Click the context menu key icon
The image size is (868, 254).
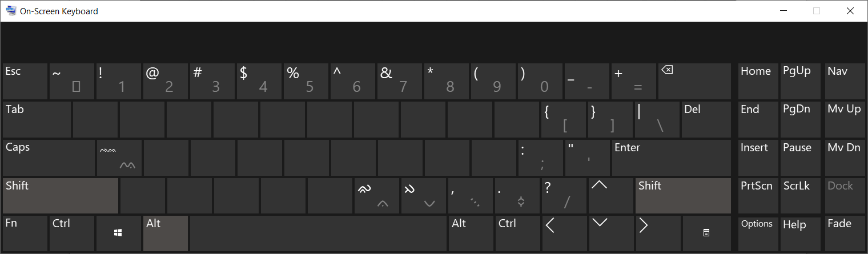706,233
